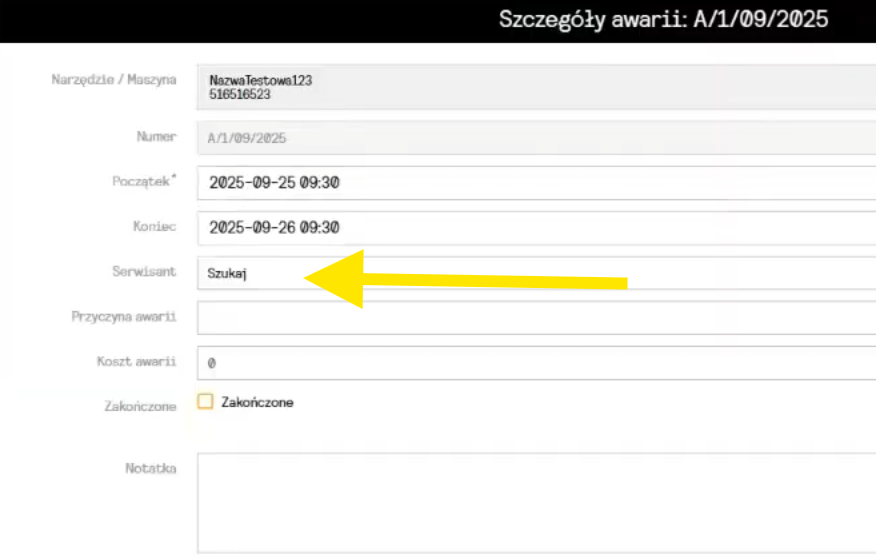Click the Numer label

click(x=156, y=137)
